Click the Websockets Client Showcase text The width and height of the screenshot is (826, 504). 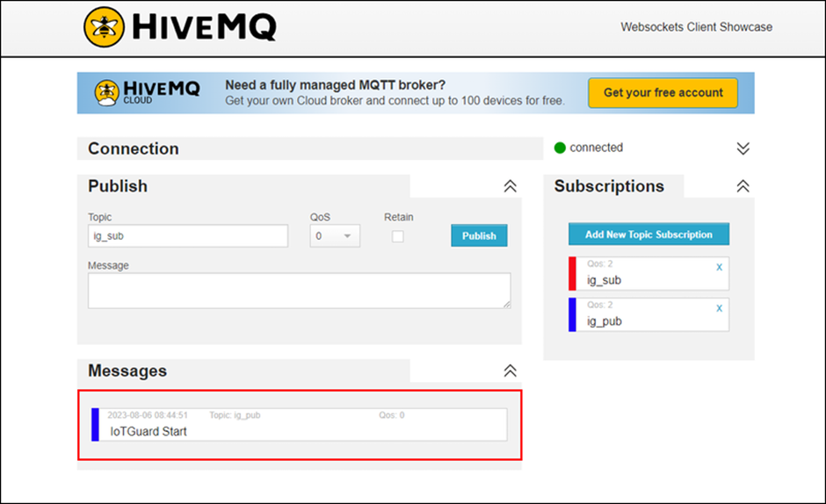(697, 27)
